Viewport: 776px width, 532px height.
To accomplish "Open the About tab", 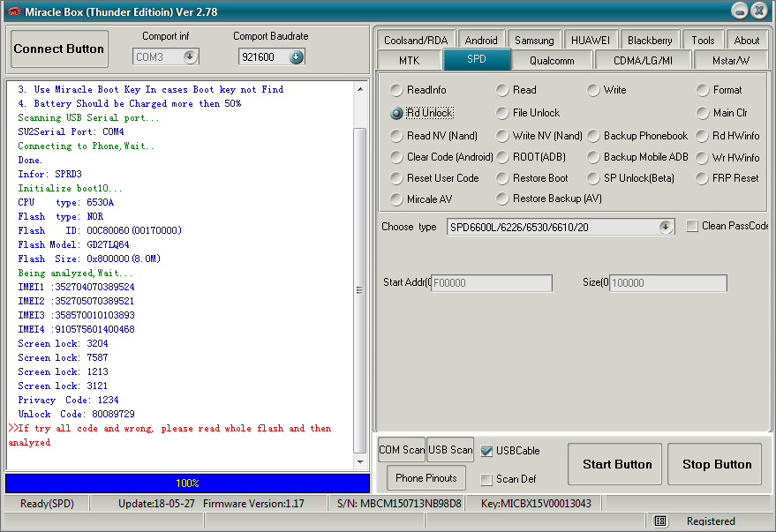I will pos(746,40).
